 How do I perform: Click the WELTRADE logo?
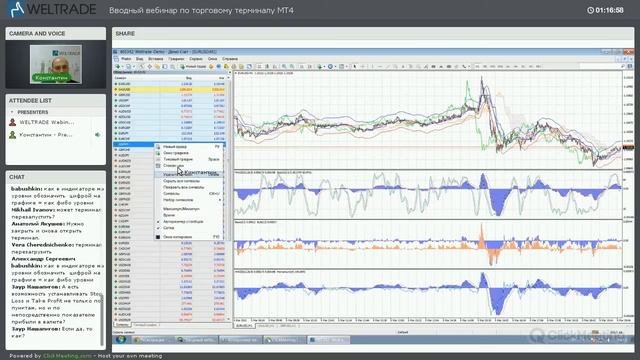point(52,9)
